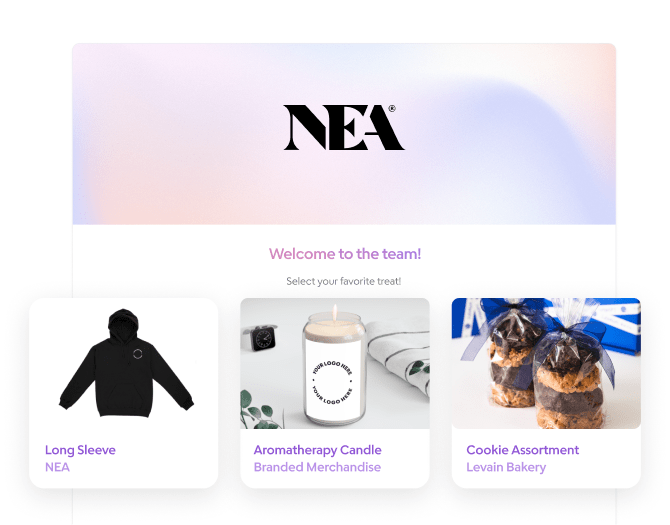Image resolution: width=670 pixels, height=525 pixels.
Task: Select the black hoodie product image
Action: [126, 363]
